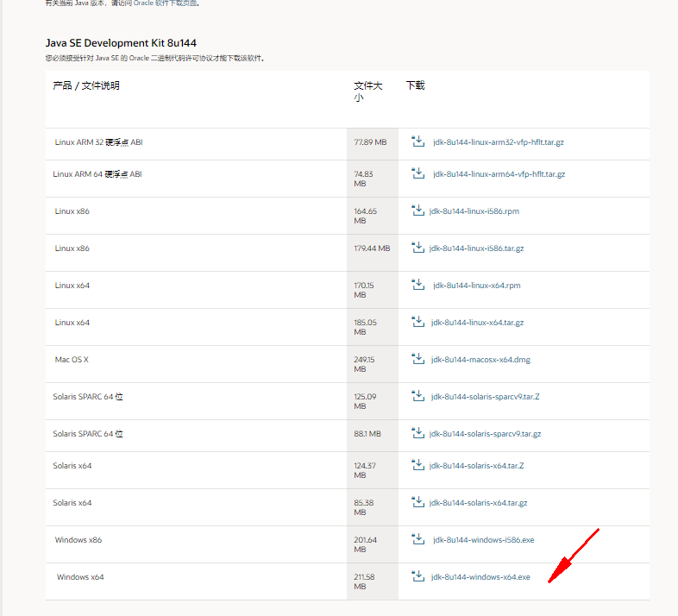
Task: Download jdk-8u144-linux-arm64-vfp-hflt.tar.gz link
Action: (499, 174)
